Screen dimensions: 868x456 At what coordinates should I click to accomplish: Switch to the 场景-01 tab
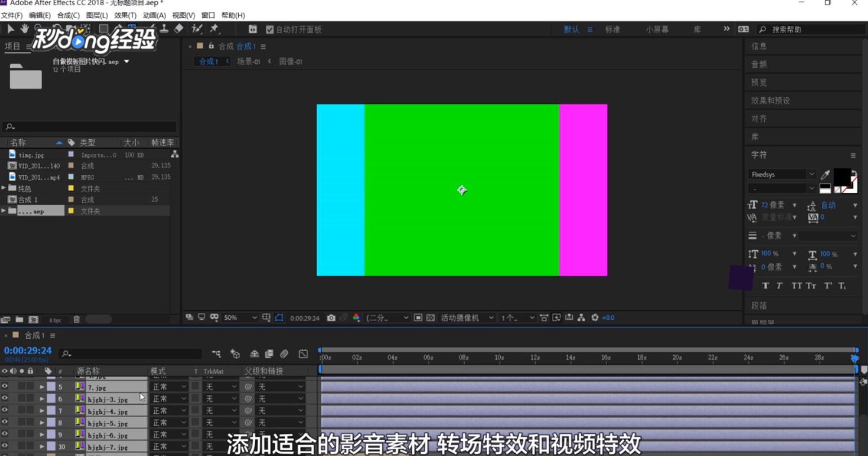[x=248, y=61]
